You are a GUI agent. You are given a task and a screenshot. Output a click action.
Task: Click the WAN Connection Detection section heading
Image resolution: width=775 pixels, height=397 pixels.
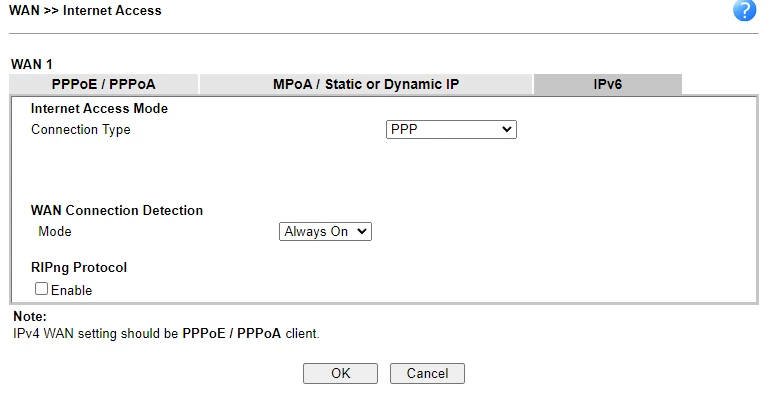[x=117, y=210]
